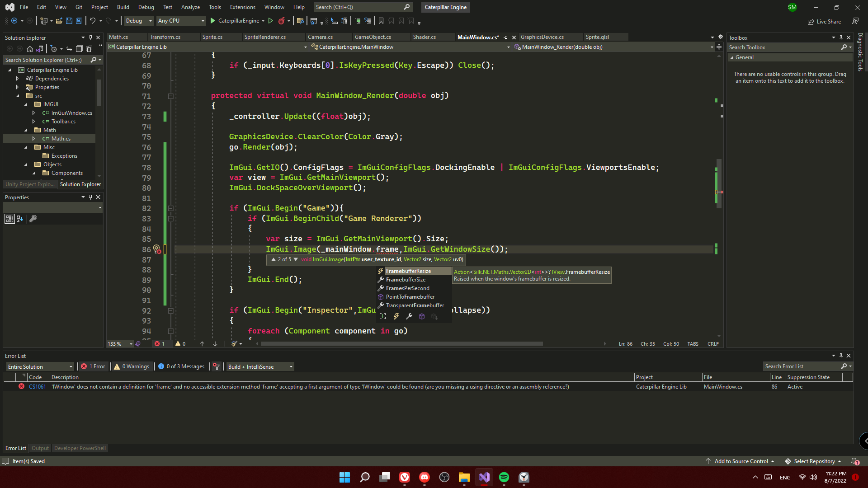Open the Build menu
Image resolution: width=868 pixels, height=488 pixels.
coord(123,7)
